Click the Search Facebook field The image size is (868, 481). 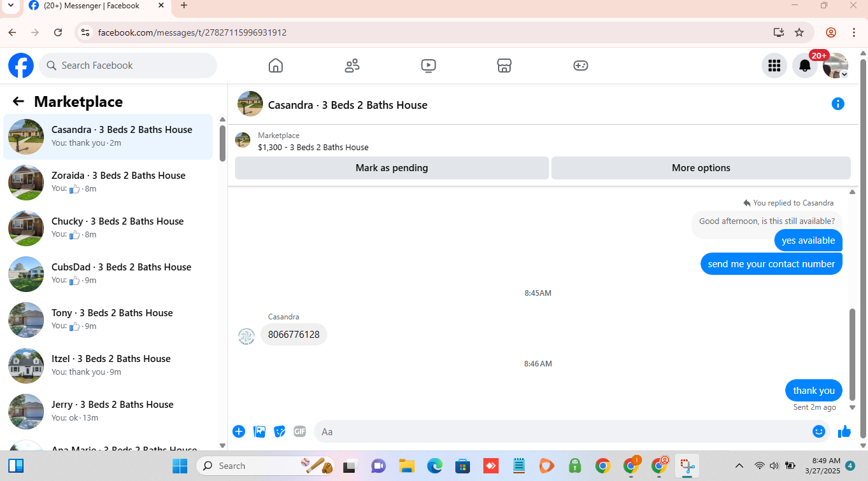pyautogui.click(x=128, y=66)
